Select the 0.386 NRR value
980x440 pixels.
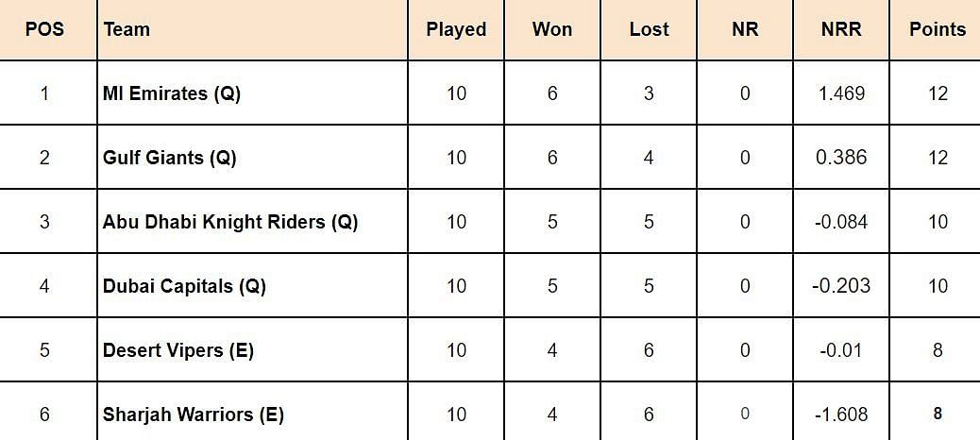click(x=841, y=158)
